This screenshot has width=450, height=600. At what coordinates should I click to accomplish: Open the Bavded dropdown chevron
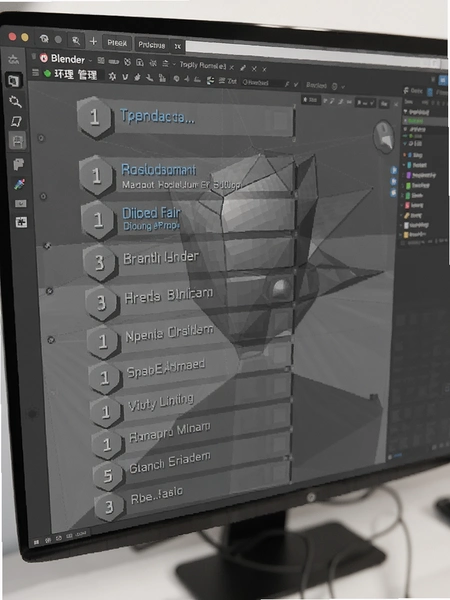pyautogui.click(x=343, y=87)
